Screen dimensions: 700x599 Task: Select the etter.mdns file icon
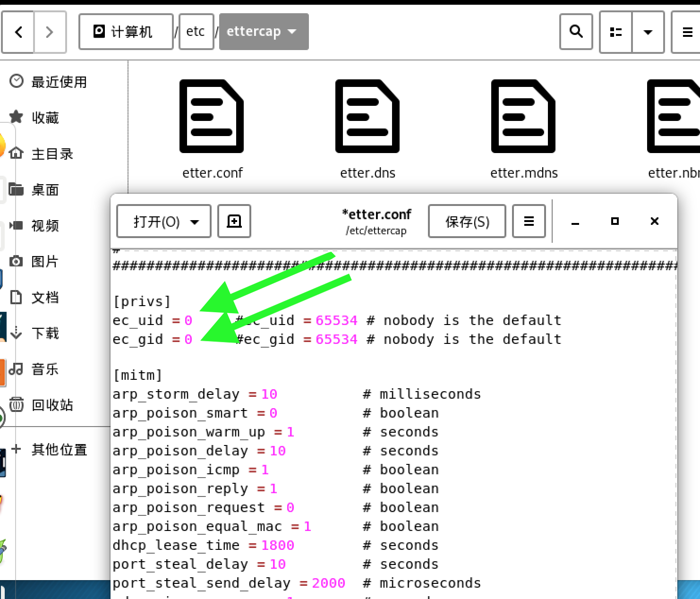coord(523,116)
